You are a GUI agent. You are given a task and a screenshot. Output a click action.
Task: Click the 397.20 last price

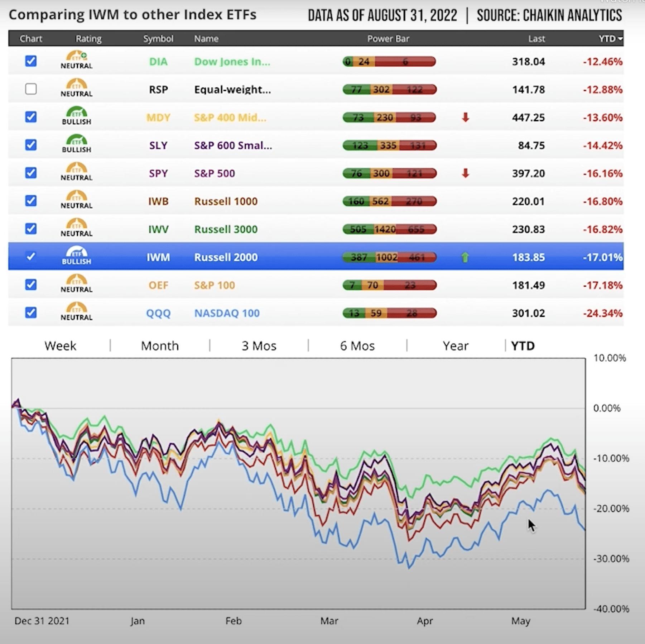[528, 173]
